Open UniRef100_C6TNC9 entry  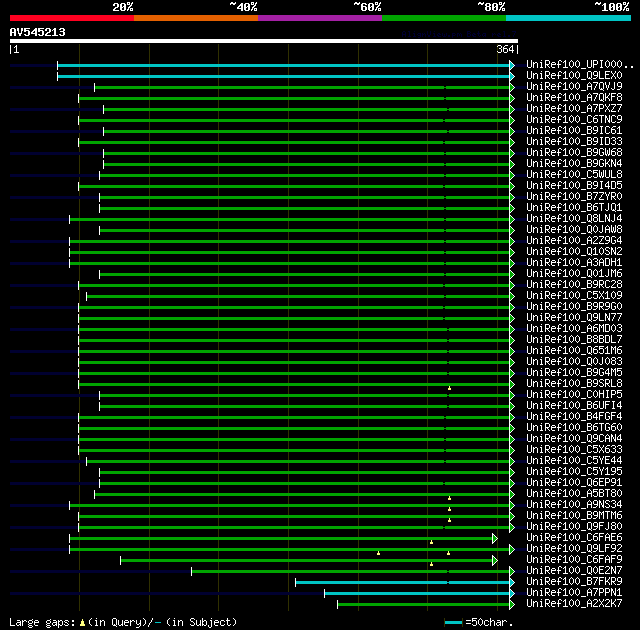coord(574,120)
